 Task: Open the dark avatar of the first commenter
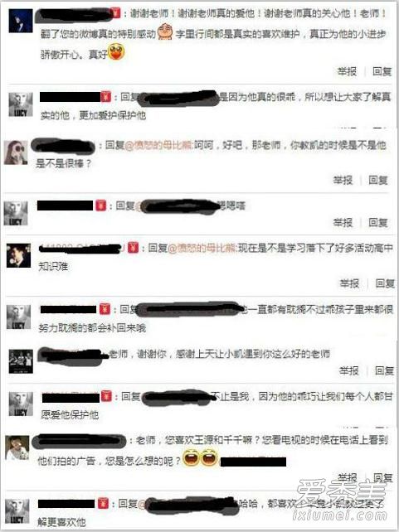[x=21, y=21]
